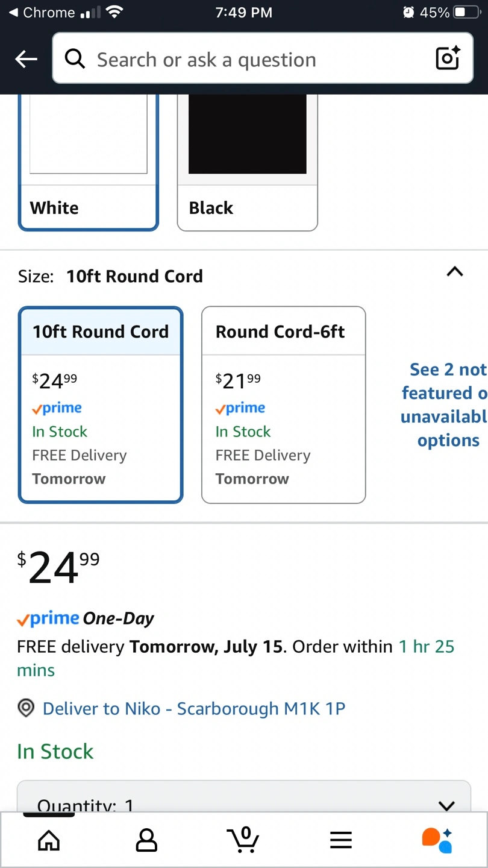The image size is (488, 868).
Task: Choose the White color option
Action: 89,163
